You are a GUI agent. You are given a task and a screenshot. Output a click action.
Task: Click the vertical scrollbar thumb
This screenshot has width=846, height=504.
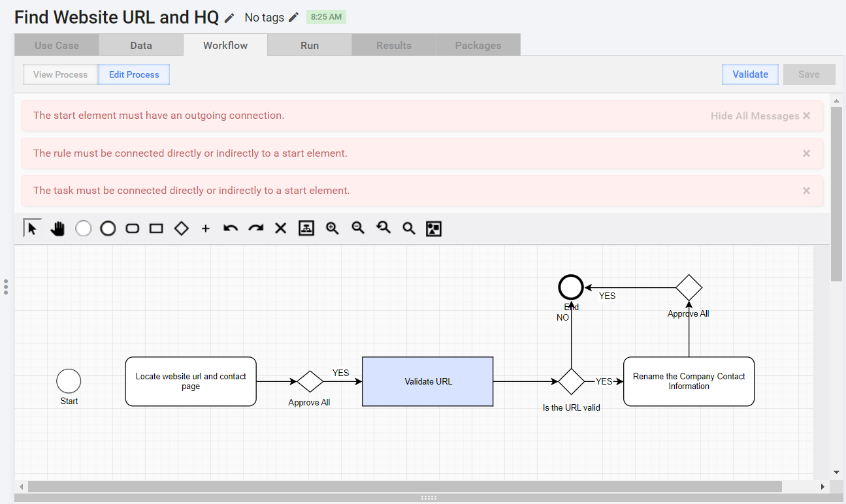pos(836,194)
